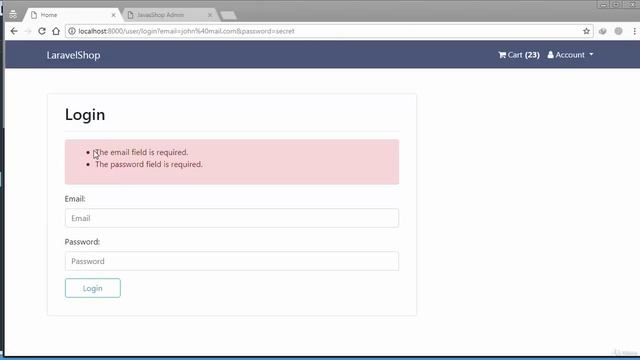The image size is (640, 360).
Task: Click the Password input field
Action: point(232,261)
